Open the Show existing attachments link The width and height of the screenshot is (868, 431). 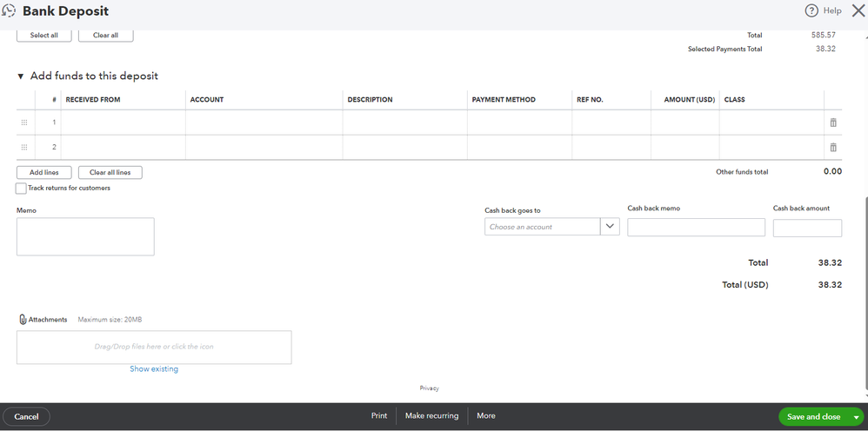tap(154, 368)
